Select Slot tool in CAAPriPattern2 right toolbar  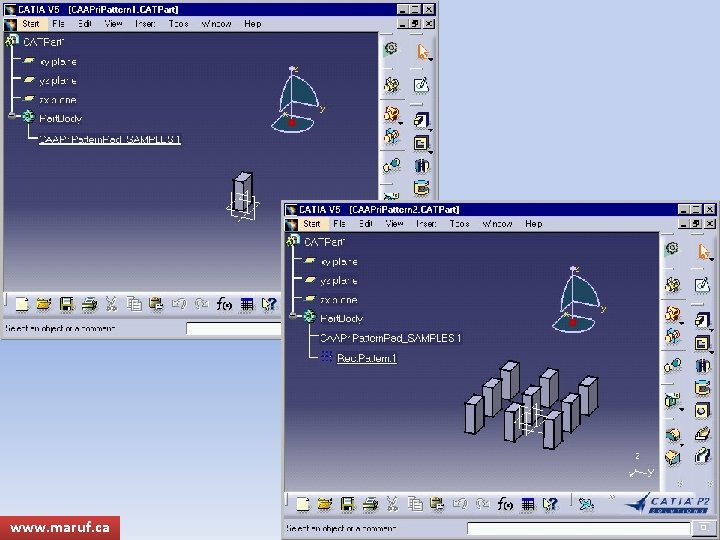tap(702, 456)
